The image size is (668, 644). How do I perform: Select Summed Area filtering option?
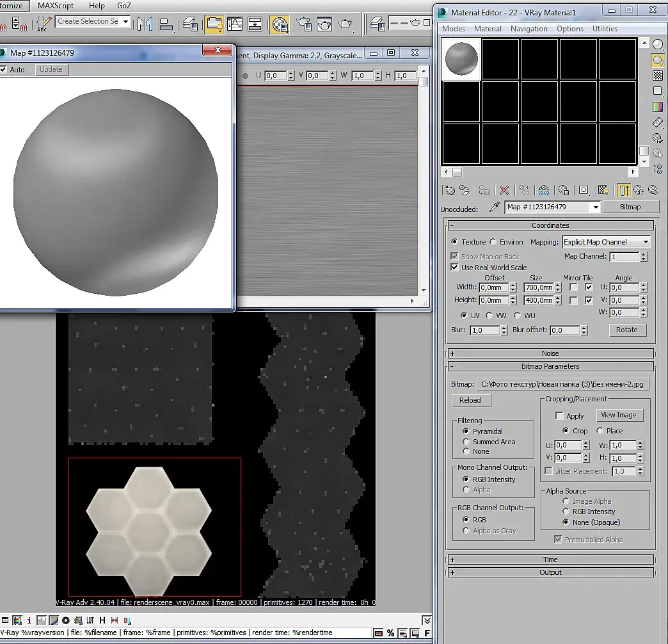click(466, 442)
